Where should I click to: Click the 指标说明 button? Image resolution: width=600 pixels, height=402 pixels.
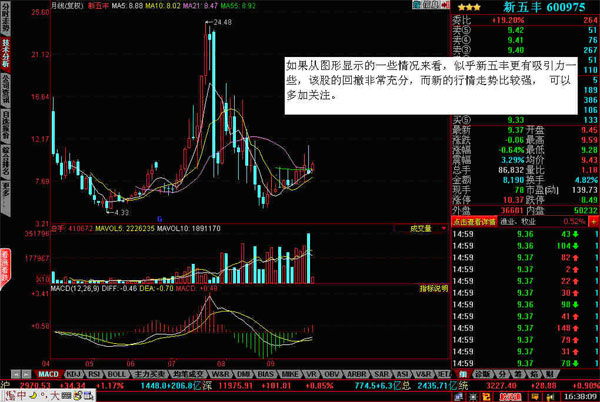(x=431, y=288)
